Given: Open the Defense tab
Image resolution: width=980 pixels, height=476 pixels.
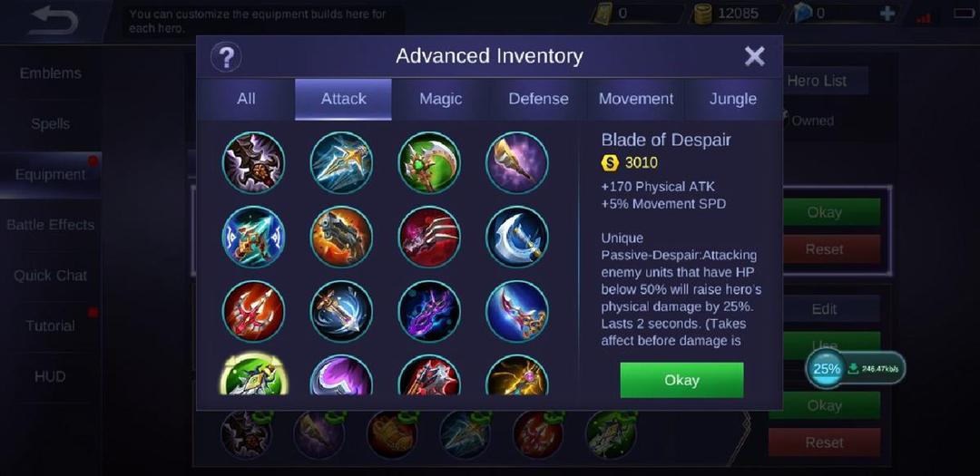Looking at the screenshot, I should click(538, 99).
